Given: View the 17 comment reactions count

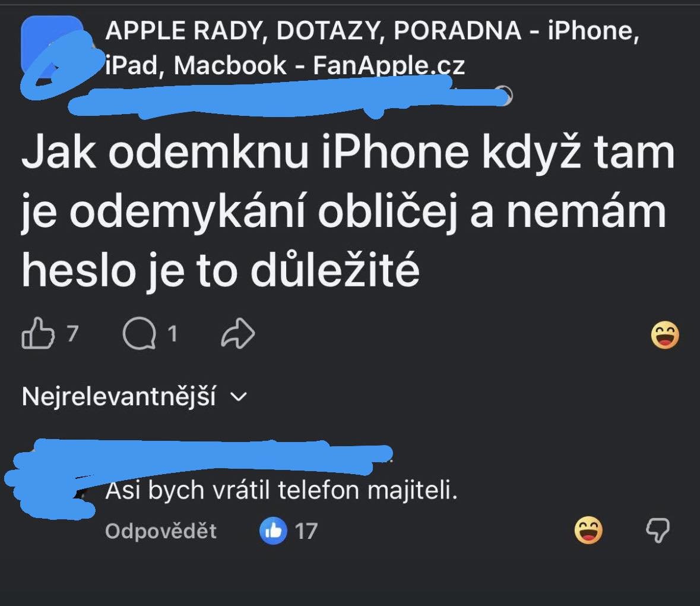Looking at the screenshot, I should point(306,531).
